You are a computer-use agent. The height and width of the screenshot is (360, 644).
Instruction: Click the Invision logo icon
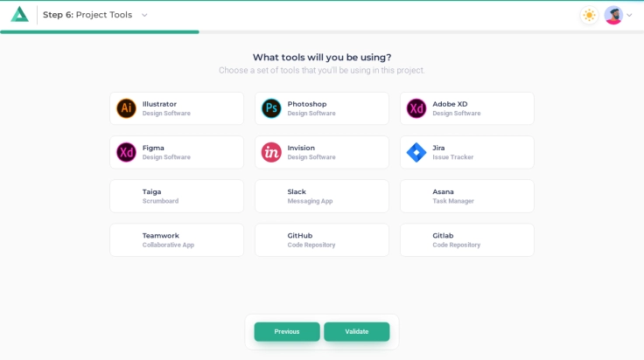[x=271, y=152]
